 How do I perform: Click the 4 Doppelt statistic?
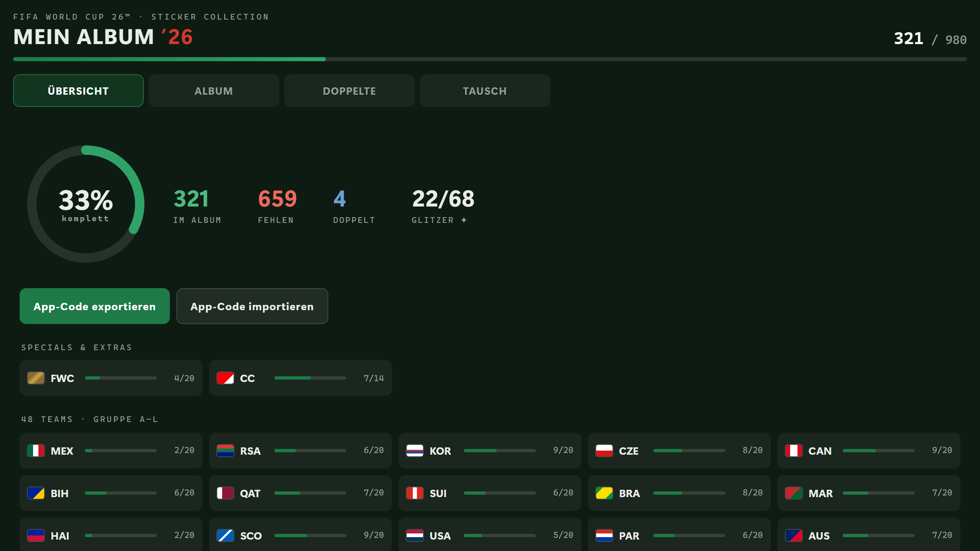[354, 206]
